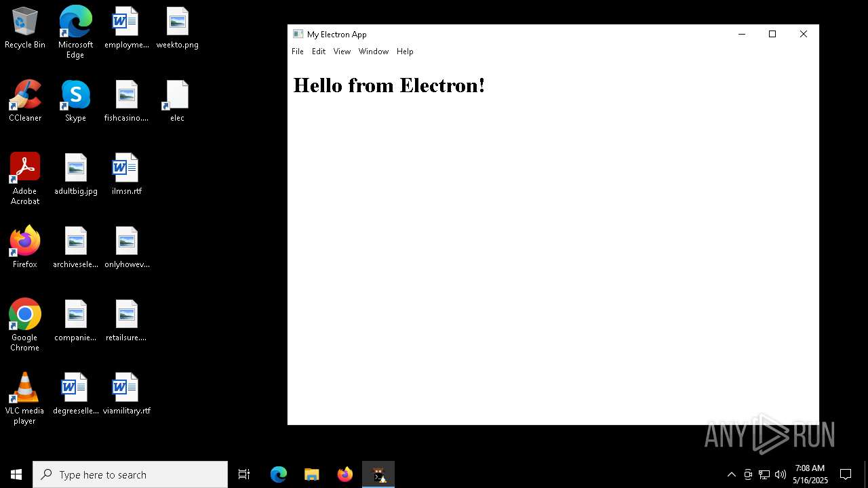Open the Window menu in Electron app

pyautogui.click(x=374, y=52)
